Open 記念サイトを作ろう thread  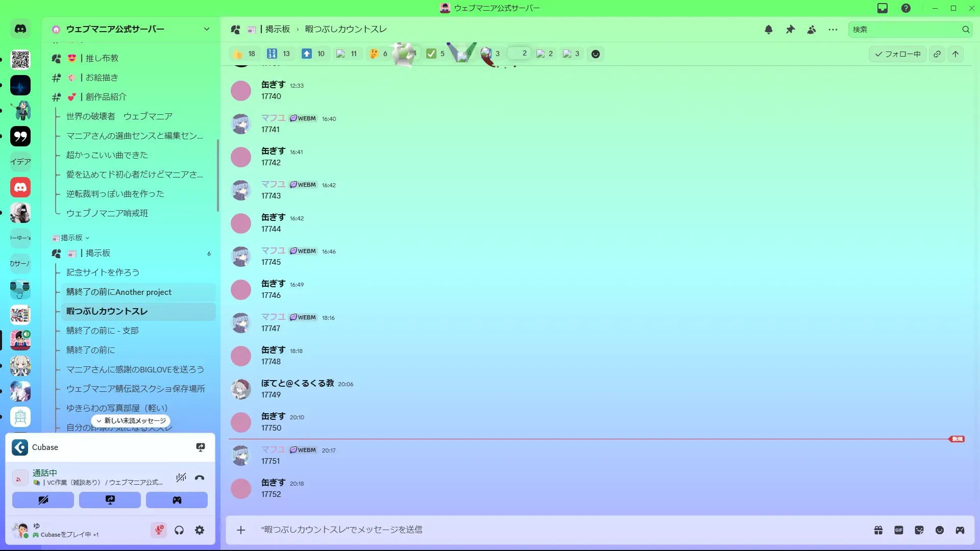click(103, 272)
